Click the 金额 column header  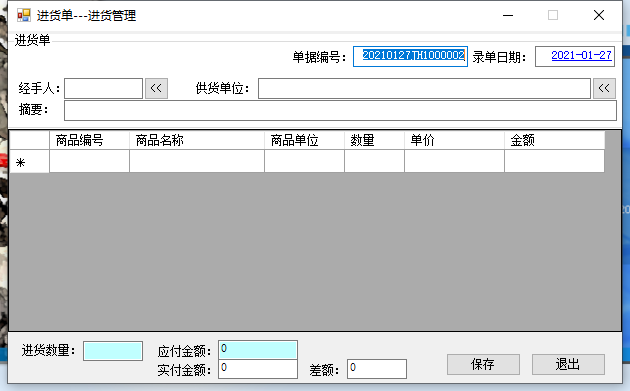pyautogui.click(x=554, y=140)
